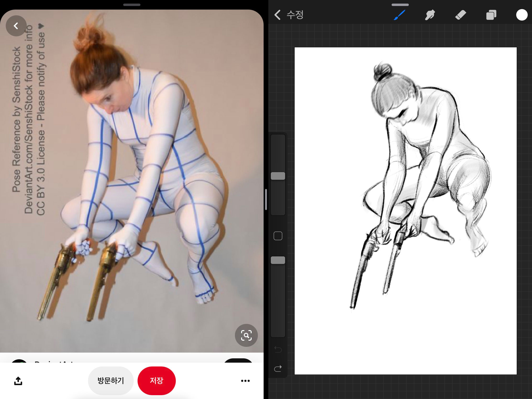Tap the split view divider handle
Screen dimensions: 532x399
pos(266,199)
